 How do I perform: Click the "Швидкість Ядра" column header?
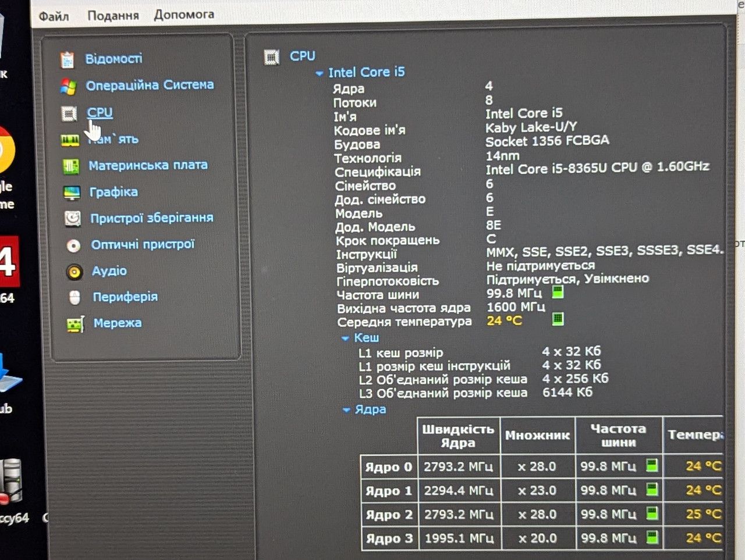coord(458,436)
